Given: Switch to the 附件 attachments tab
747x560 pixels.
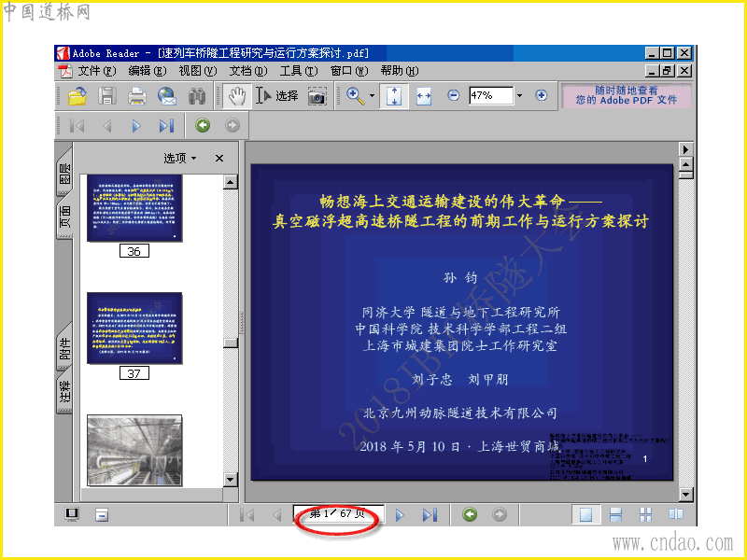Looking at the screenshot, I should pyautogui.click(x=64, y=348).
